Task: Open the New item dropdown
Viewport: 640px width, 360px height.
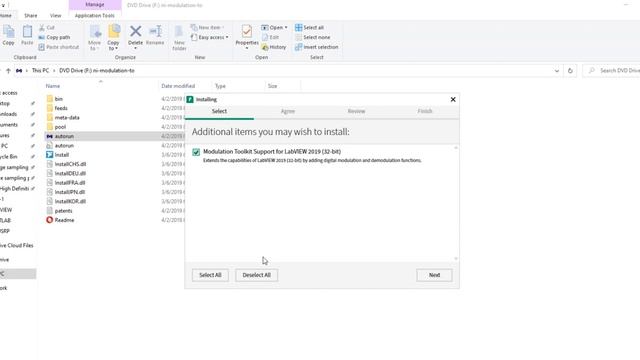Action: pyautogui.click(x=208, y=27)
